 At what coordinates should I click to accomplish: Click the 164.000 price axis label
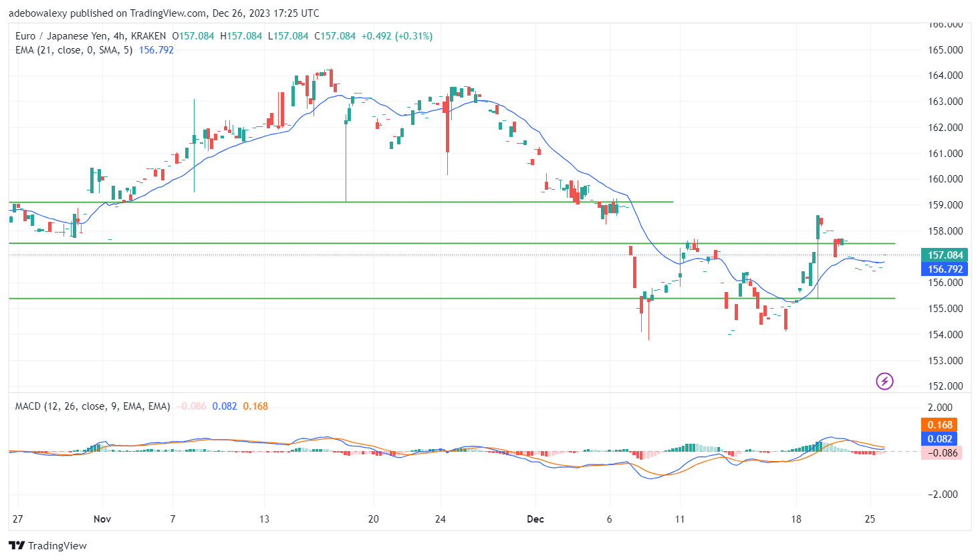(945, 76)
